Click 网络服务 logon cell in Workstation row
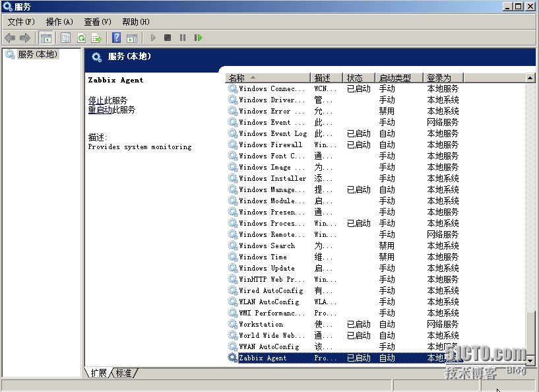This screenshot has height=392, width=539. (443, 324)
